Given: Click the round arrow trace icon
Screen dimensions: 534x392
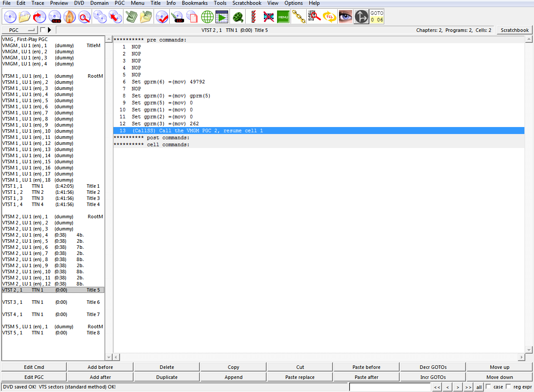Looking at the screenshot, I should click(361, 17).
